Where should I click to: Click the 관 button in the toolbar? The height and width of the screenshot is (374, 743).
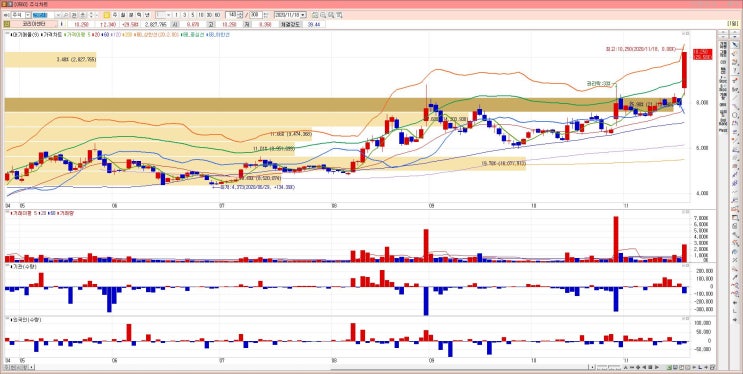74,15
